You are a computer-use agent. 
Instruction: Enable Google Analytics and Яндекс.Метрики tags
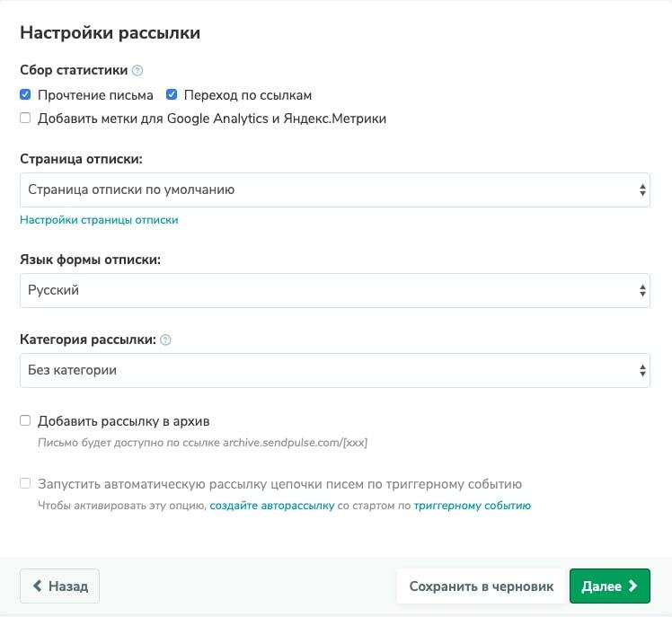(25, 118)
